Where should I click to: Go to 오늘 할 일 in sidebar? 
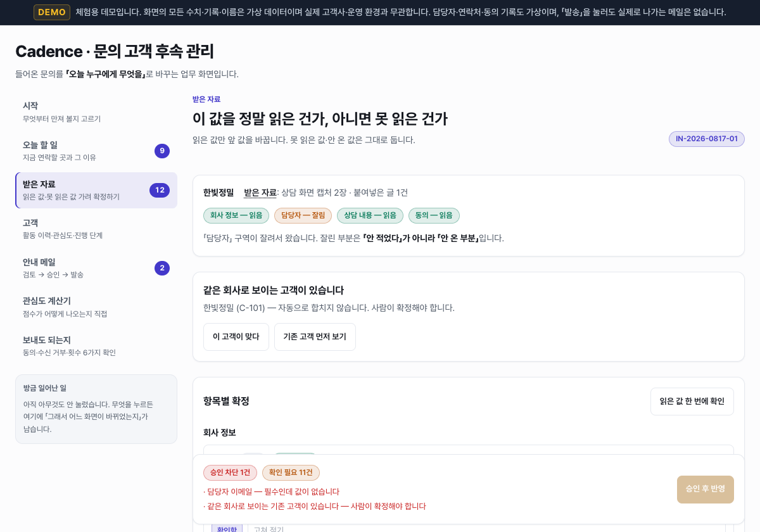(x=96, y=151)
